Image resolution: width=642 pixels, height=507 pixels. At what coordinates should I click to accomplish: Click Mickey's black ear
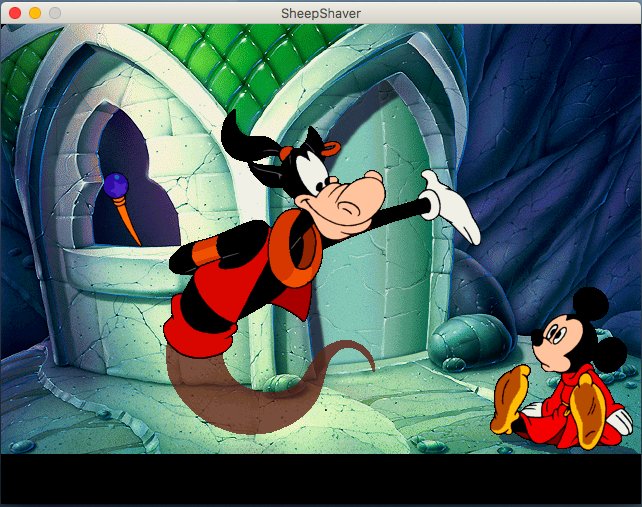(x=590, y=305)
